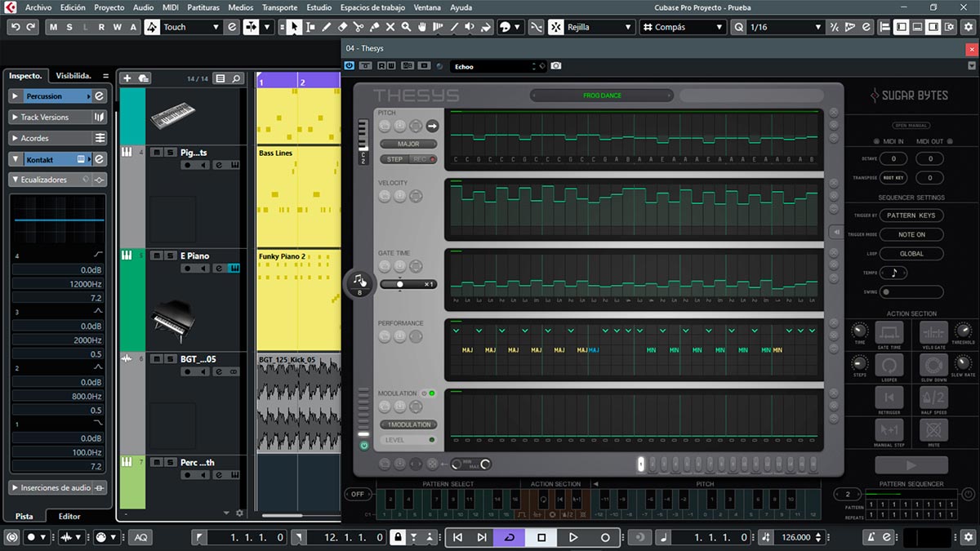Toggle the lower zone visibility button
The height and width of the screenshot is (551, 980).
[x=916, y=27]
